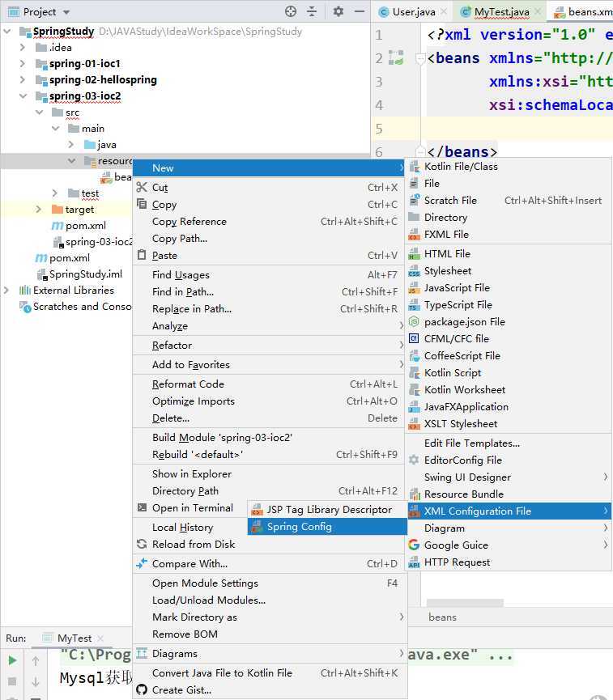613x700 pixels.
Task: Select Scratches and Consoles node
Action: pos(82,306)
